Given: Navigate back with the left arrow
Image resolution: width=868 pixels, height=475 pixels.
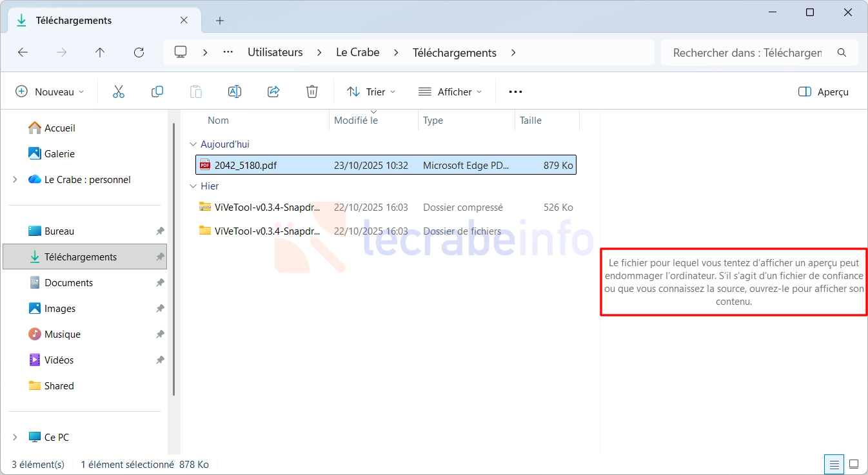Looking at the screenshot, I should [x=23, y=53].
